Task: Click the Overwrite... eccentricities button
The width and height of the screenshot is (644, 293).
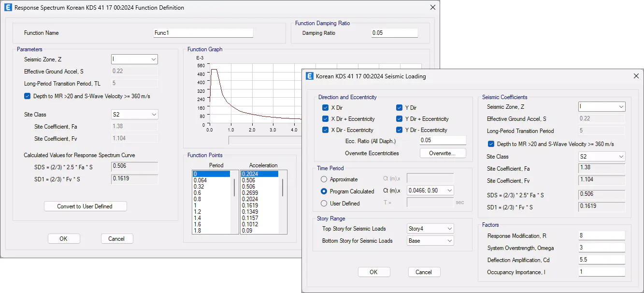Action: [443, 153]
